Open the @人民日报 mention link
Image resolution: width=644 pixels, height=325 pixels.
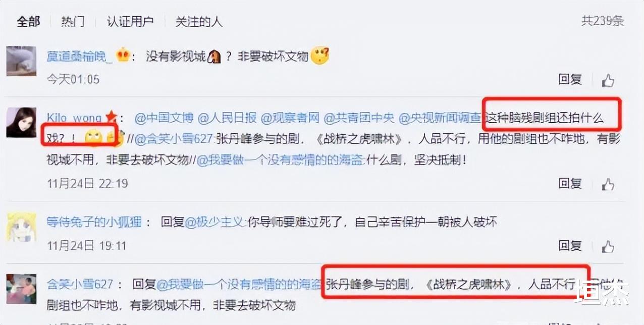pyautogui.click(x=227, y=119)
